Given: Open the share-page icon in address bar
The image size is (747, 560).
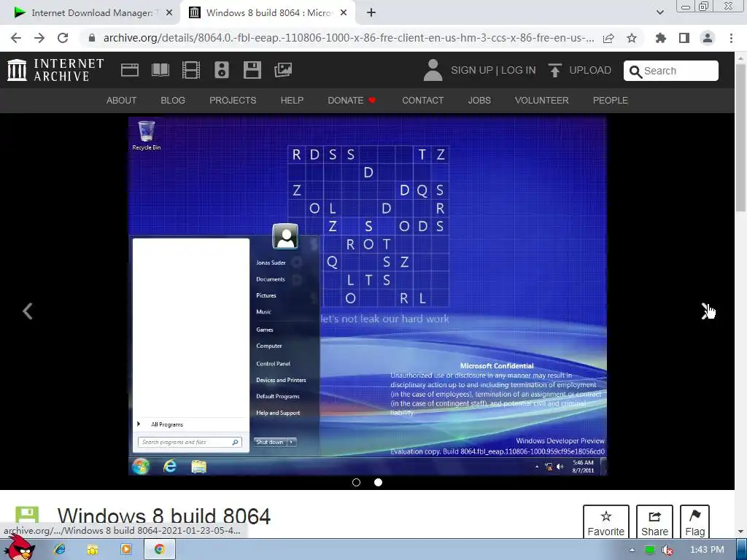Looking at the screenshot, I should pyautogui.click(x=608, y=38).
